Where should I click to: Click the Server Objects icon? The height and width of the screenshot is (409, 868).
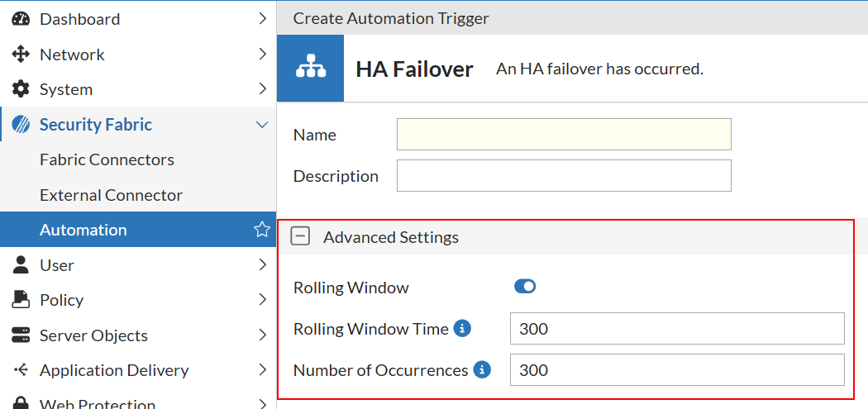(21, 335)
